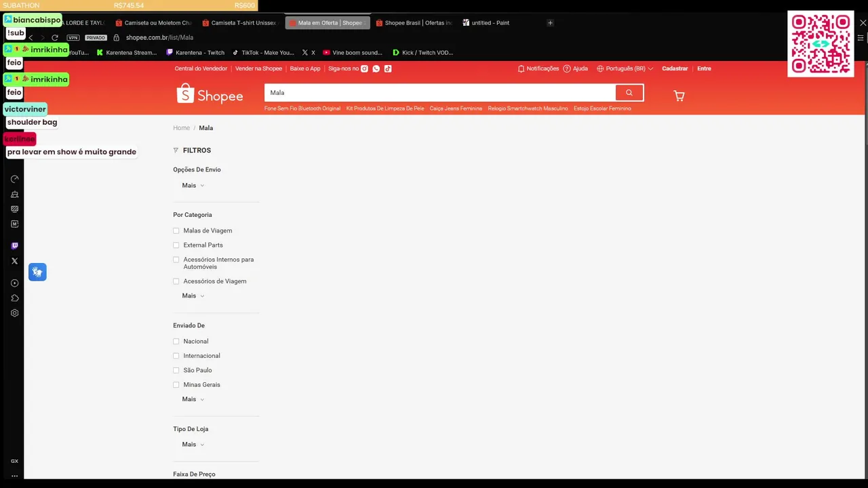The image size is (868, 488).
Task: Open the player icon in sidebar
Action: (x=14, y=283)
